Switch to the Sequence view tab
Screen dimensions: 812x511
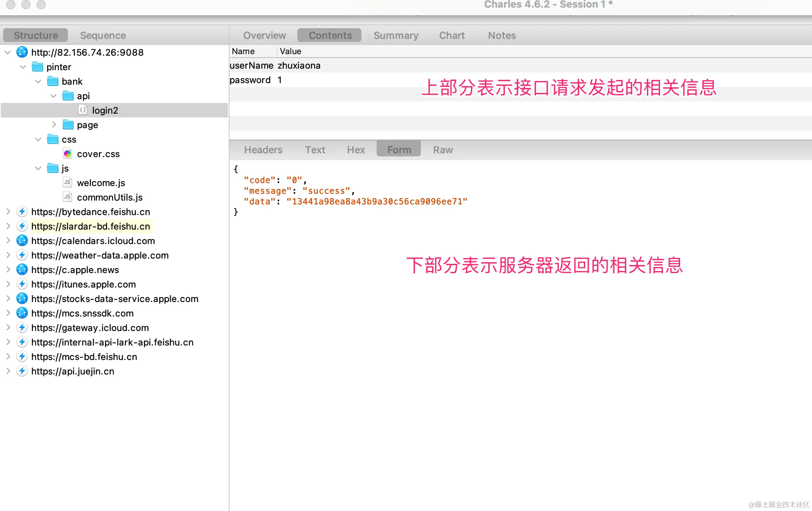click(x=103, y=35)
